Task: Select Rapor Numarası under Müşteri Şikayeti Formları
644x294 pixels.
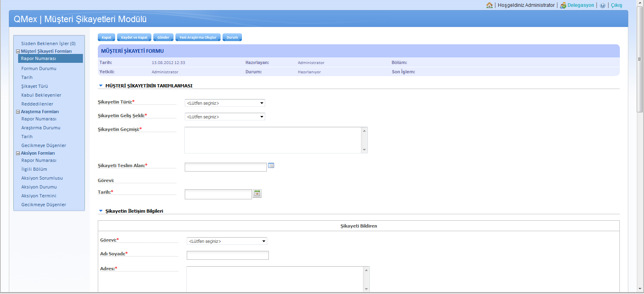Action: [x=50, y=58]
